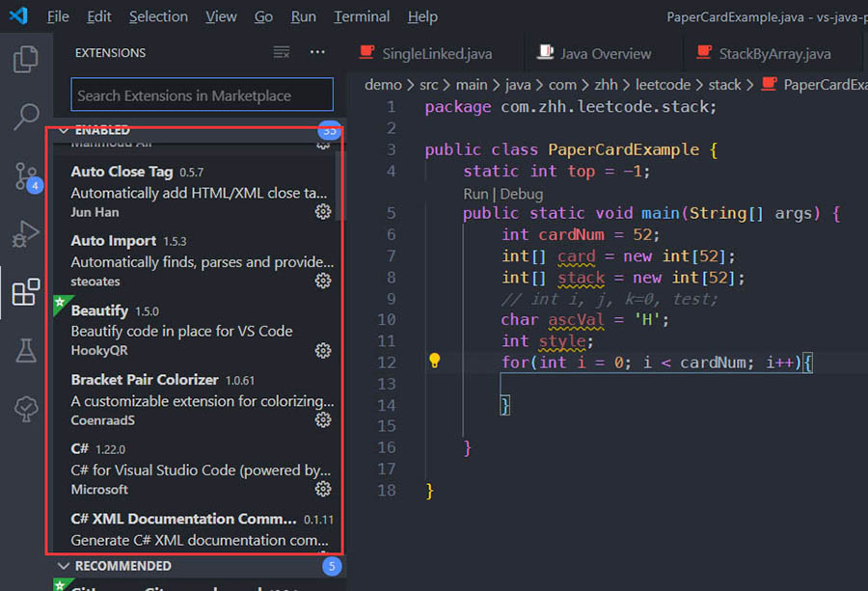Click leetcode breadcrumb segment
The image size is (868, 591).
[x=663, y=85]
